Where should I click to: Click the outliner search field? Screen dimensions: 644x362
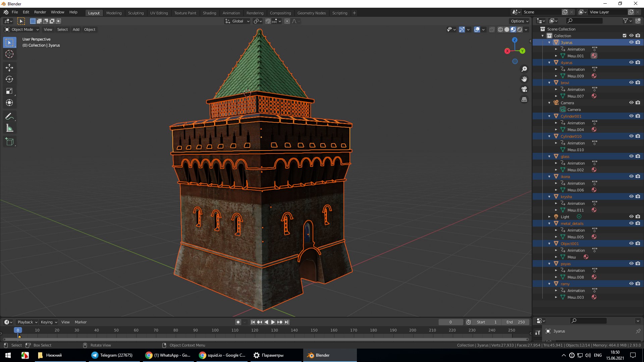[584, 21]
